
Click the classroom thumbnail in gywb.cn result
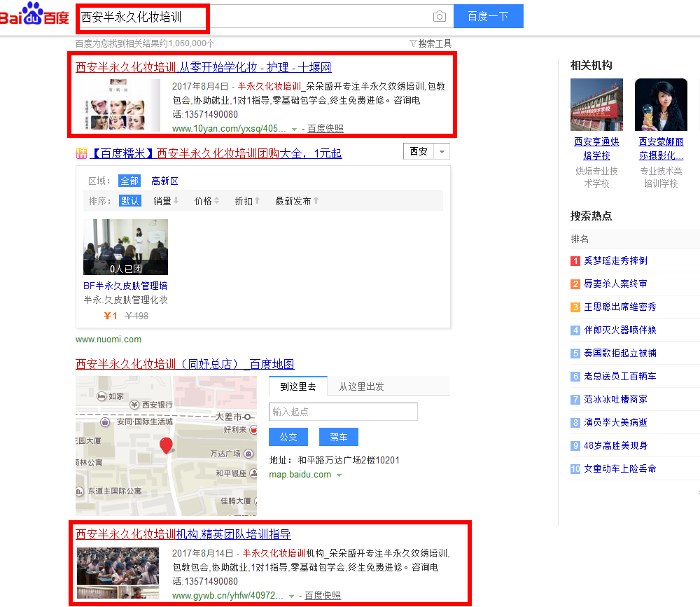pyautogui.click(x=118, y=573)
